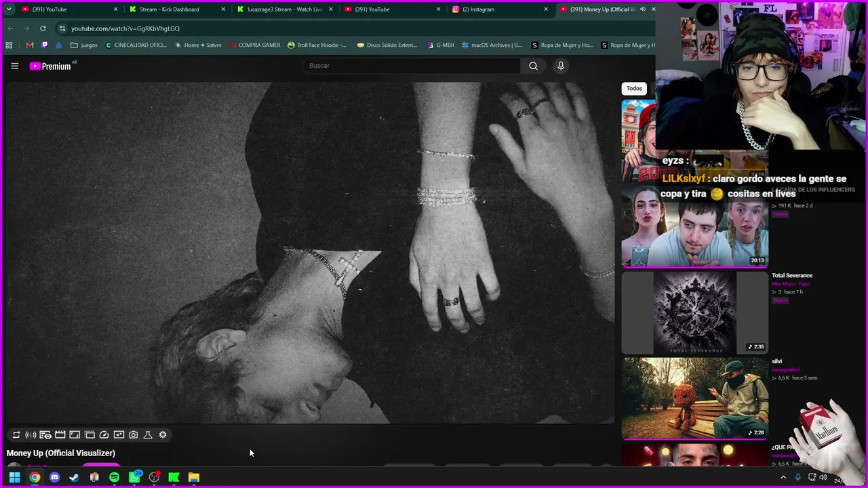868x488 pixels.
Task: Open the COMPRA GAMER bookmark
Action: pyautogui.click(x=255, y=45)
